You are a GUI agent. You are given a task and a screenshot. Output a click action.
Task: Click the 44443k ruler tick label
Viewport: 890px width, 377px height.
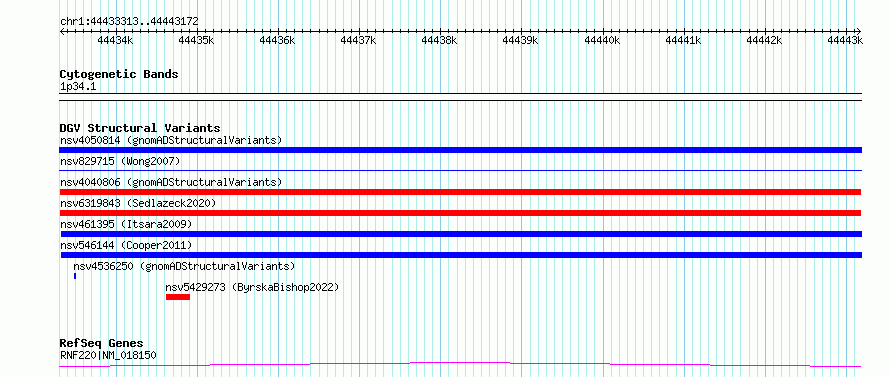[x=845, y=40]
